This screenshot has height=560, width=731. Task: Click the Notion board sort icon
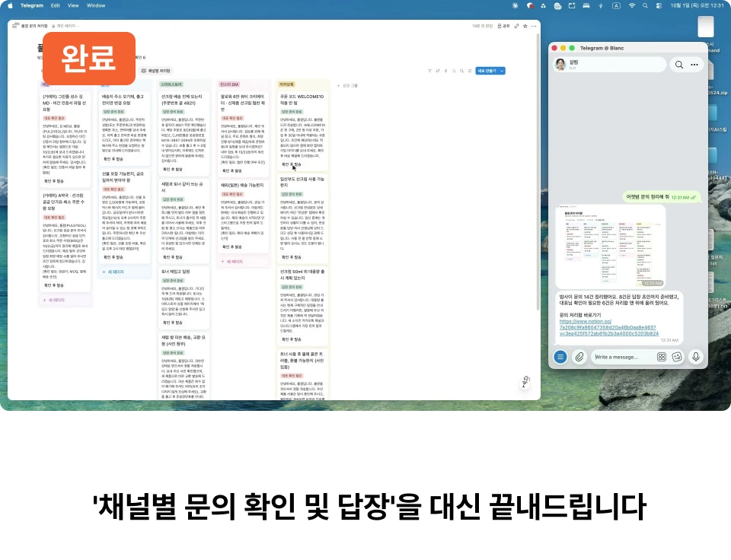(x=437, y=71)
